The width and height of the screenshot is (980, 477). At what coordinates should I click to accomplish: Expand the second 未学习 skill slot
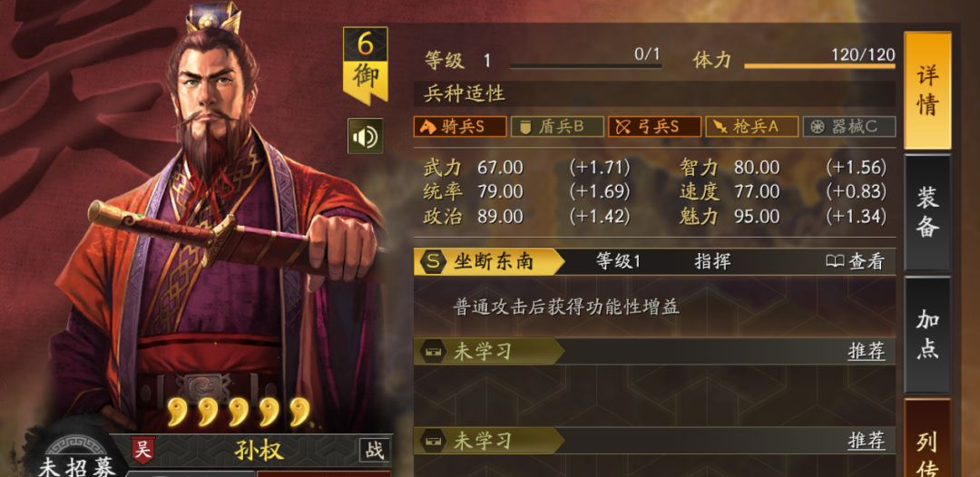point(654,441)
